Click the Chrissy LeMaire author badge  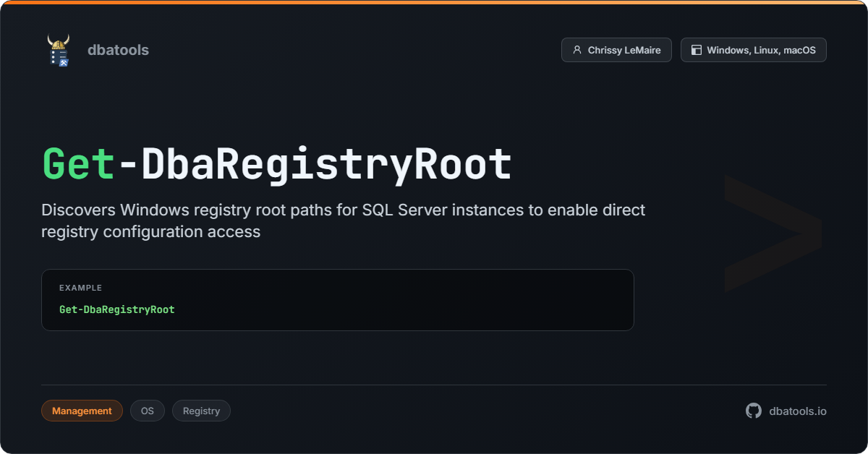click(x=616, y=50)
